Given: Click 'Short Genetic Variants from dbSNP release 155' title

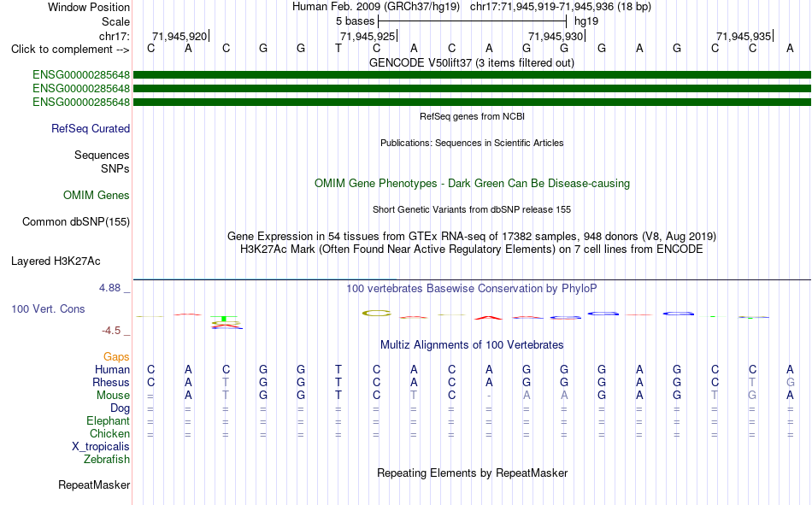Looking at the screenshot, I should [472, 209].
